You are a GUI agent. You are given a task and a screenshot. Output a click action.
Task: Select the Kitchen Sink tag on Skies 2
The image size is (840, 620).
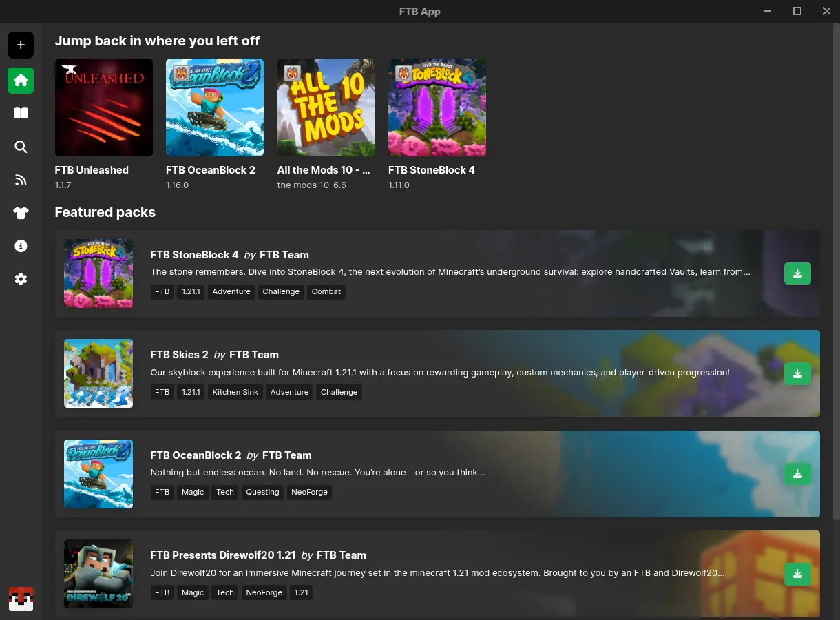pyautogui.click(x=235, y=392)
